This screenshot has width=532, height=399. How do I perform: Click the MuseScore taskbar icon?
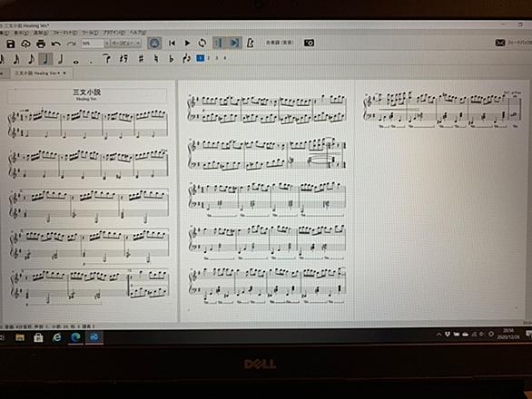click(x=94, y=337)
